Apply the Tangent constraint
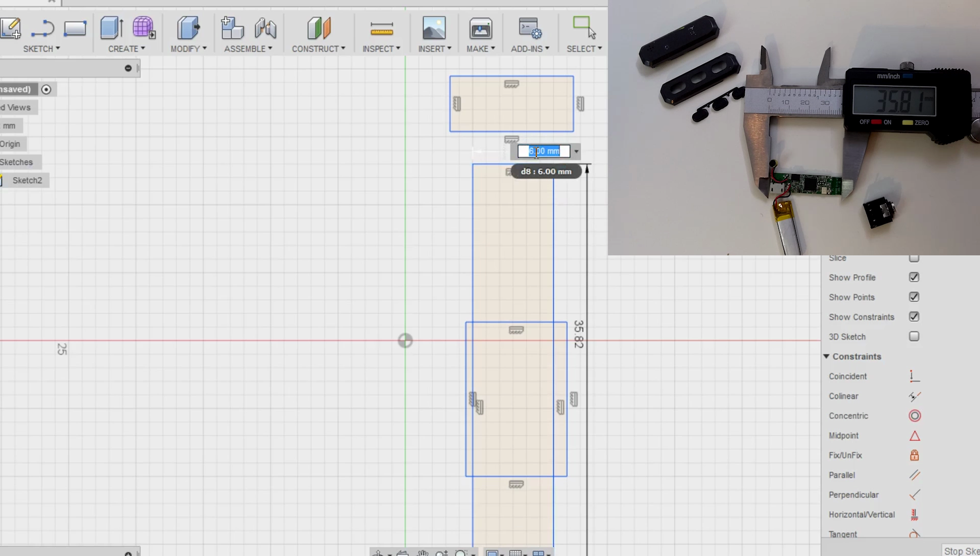This screenshot has width=980, height=556. (914, 534)
